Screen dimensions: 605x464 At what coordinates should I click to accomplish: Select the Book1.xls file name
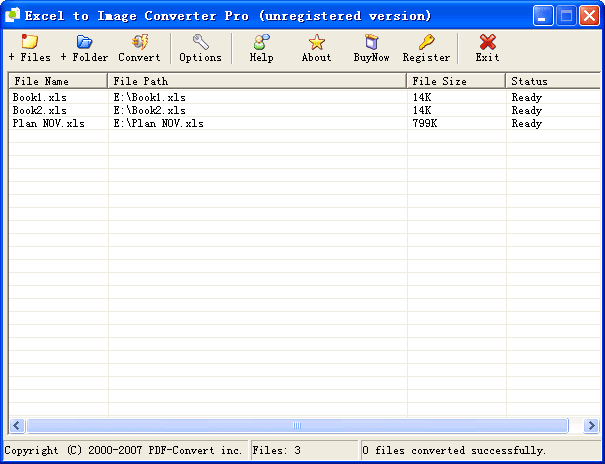[39, 97]
